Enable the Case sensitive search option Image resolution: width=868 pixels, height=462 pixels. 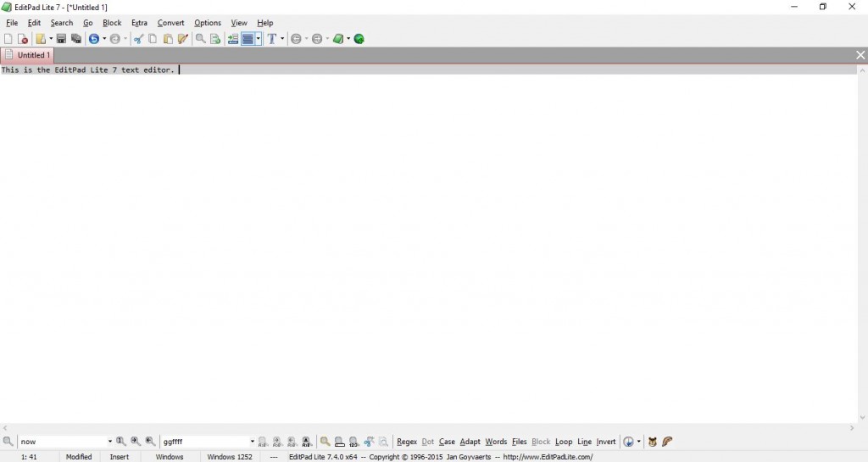point(447,442)
